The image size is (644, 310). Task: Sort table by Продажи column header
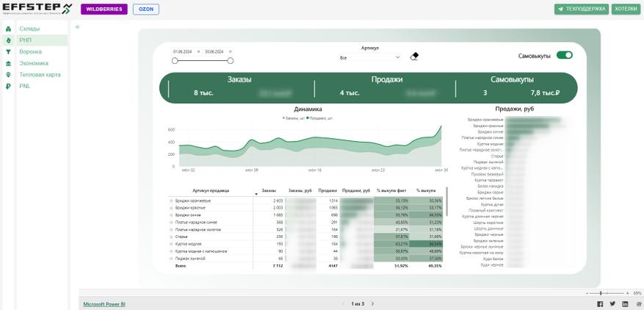328,191
